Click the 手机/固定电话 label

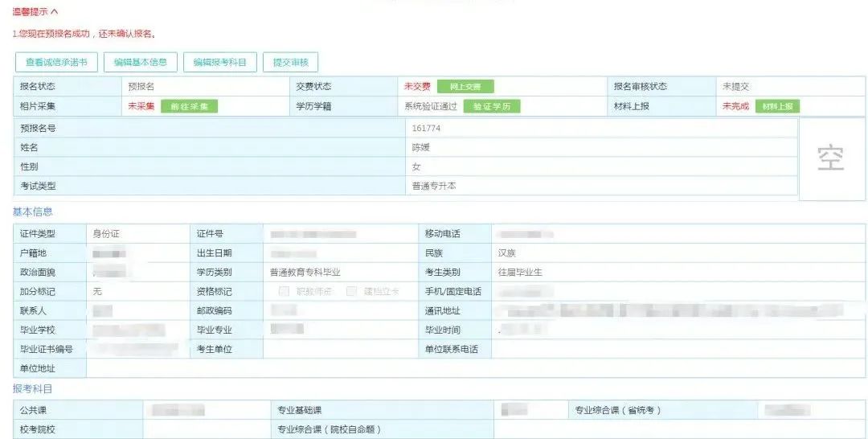coord(452,291)
